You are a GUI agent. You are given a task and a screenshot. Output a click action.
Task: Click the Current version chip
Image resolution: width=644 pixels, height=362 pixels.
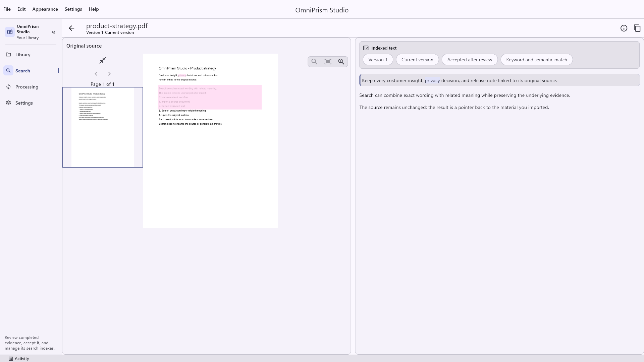[417, 60]
